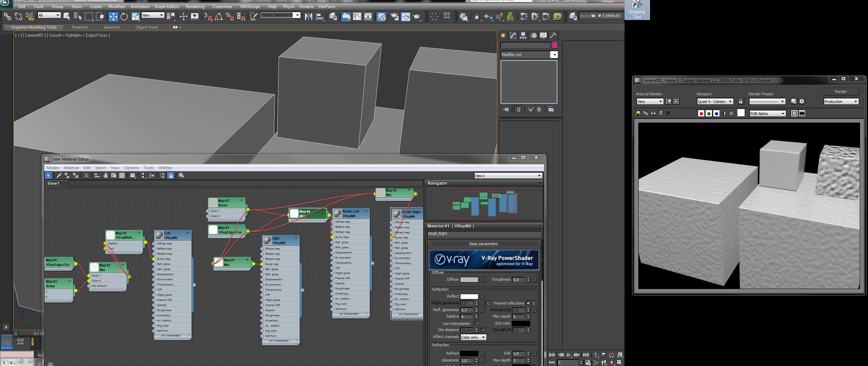Viewport: 868px width, 366px height.
Task: Clear the rendered frame with X icon
Action: point(668,113)
